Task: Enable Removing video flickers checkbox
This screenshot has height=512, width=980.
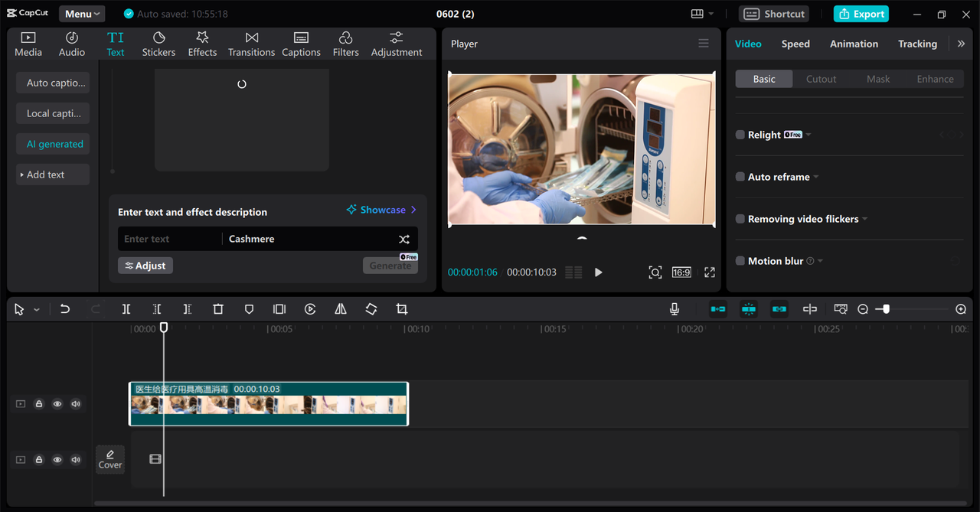Action: point(740,219)
